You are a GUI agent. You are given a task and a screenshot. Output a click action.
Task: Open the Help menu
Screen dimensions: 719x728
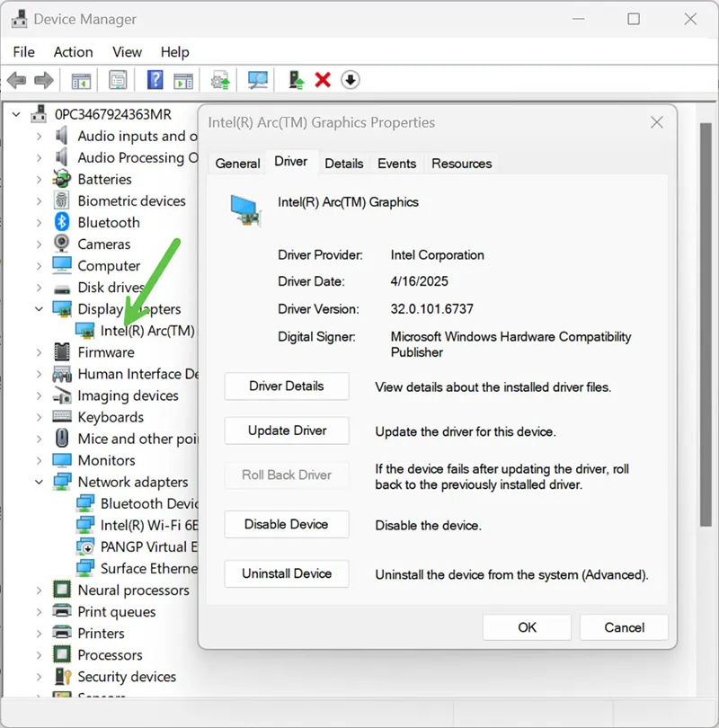click(x=175, y=52)
